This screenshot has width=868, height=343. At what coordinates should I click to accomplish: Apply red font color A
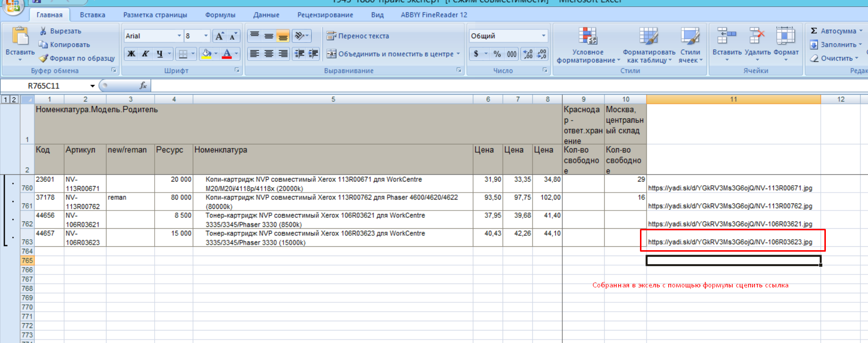(x=227, y=54)
